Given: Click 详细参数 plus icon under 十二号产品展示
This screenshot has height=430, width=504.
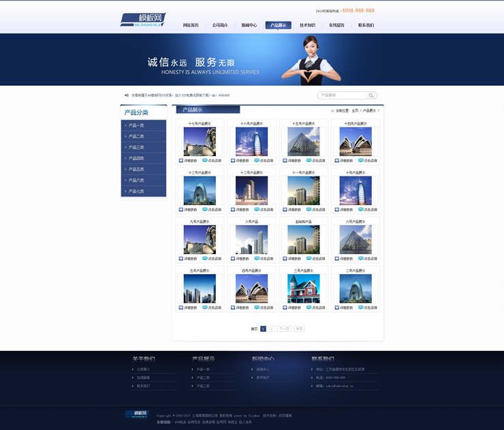Looking at the screenshot, I should 233,210.
